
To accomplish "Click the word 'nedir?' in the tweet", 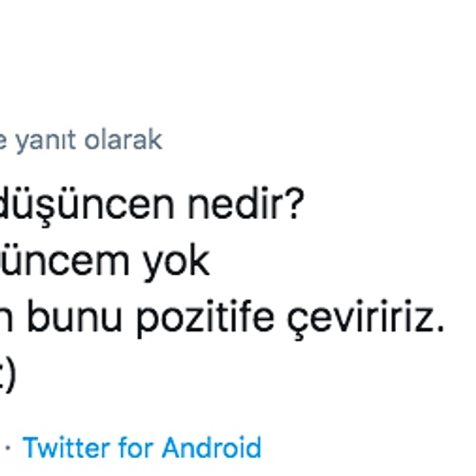I will coord(246,205).
